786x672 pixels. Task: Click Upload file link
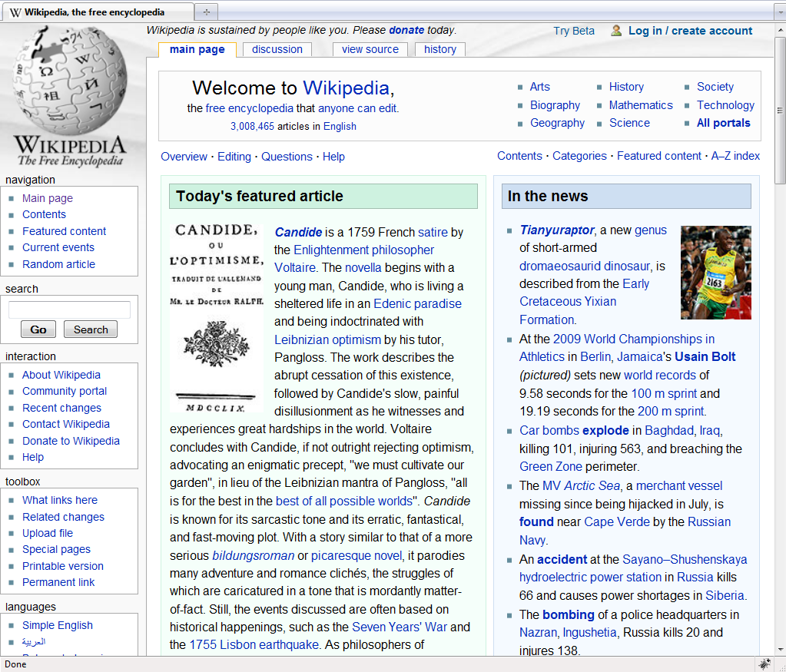pyautogui.click(x=48, y=533)
